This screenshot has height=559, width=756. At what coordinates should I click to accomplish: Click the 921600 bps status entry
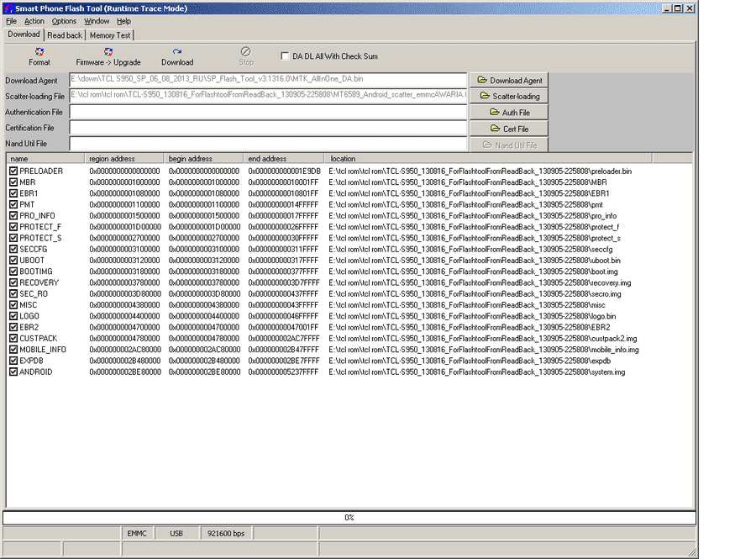pyautogui.click(x=226, y=534)
